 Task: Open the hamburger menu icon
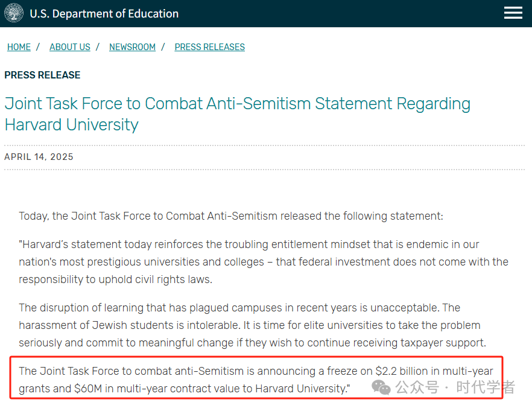[x=513, y=13]
